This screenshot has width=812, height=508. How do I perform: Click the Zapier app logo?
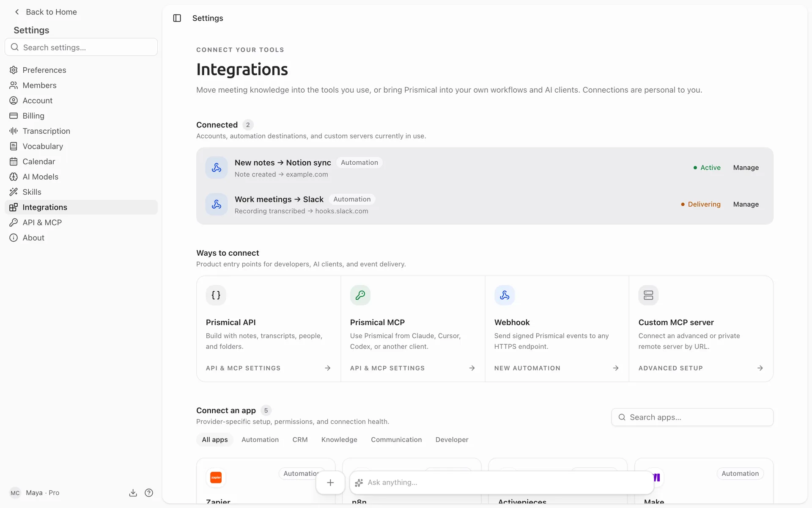click(216, 478)
